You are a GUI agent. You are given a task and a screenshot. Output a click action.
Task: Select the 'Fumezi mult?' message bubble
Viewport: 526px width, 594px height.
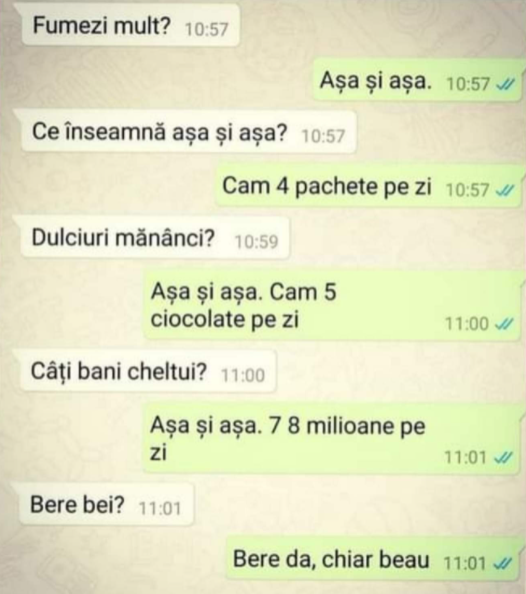pyautogui.click(x=131, y=26)
